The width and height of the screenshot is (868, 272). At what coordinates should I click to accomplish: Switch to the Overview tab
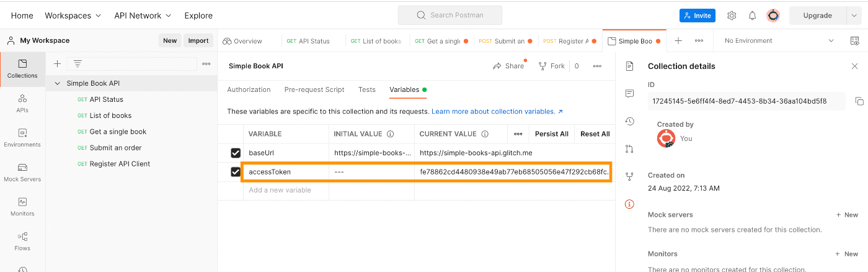point(242,41)
